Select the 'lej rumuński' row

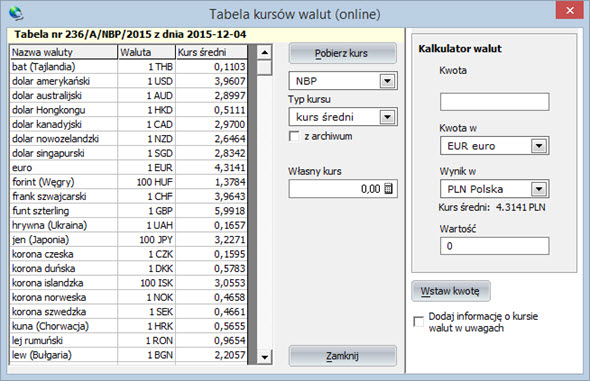128,340
